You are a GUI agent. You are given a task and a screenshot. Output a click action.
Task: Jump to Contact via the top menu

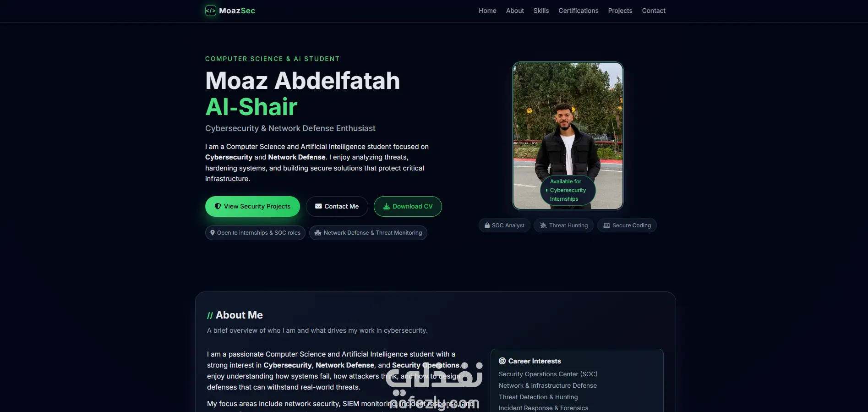pos(654,11)
